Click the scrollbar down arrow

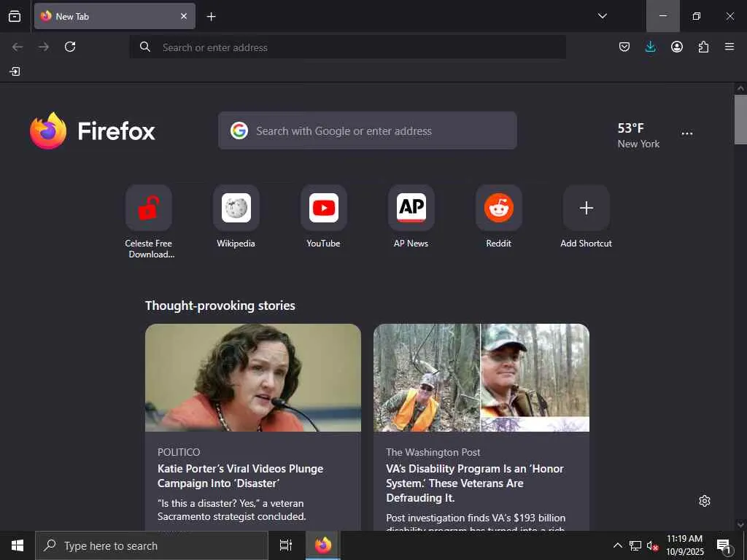click(740, 525)
